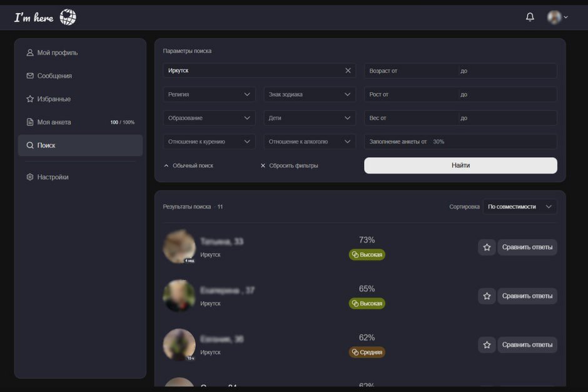The width and height of the screenshot is (588, 392).
Task: Click the magnifier icon beside Поиск
Action: [x=30, y=145]
